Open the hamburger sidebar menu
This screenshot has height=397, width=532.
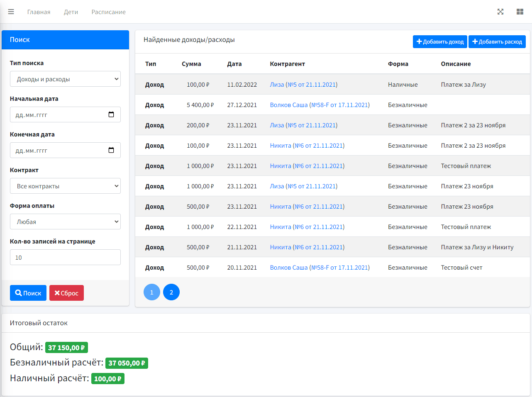11,12
